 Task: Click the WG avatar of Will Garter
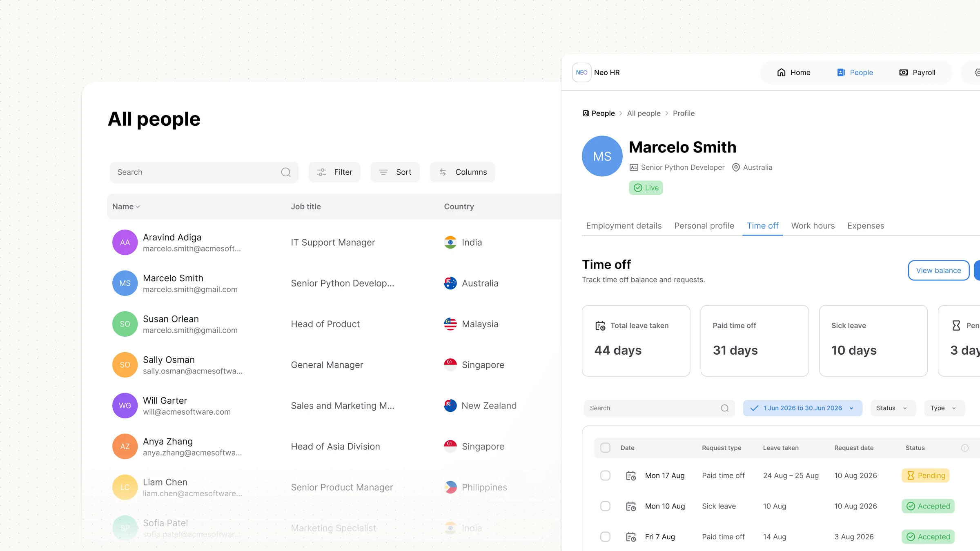[x=125, y=406]
